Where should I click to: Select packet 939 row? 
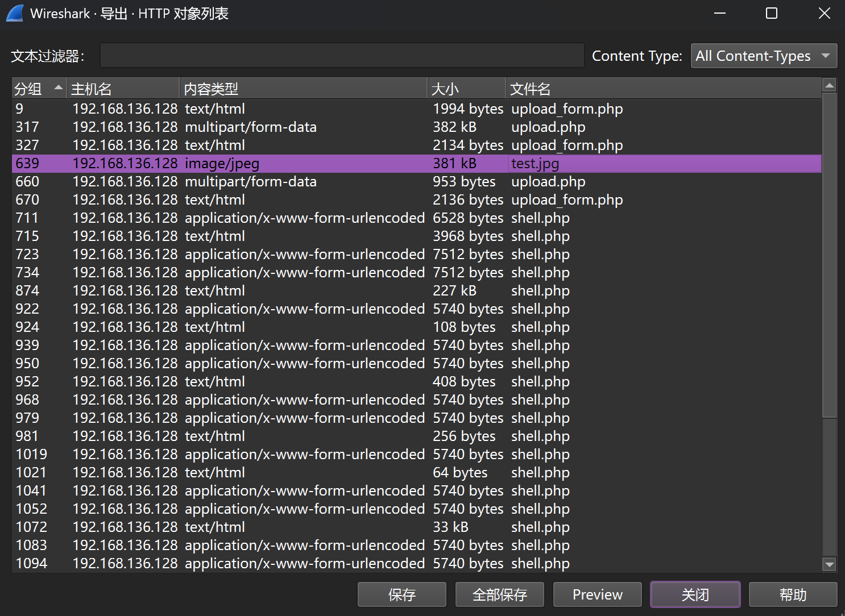point(417,345)
